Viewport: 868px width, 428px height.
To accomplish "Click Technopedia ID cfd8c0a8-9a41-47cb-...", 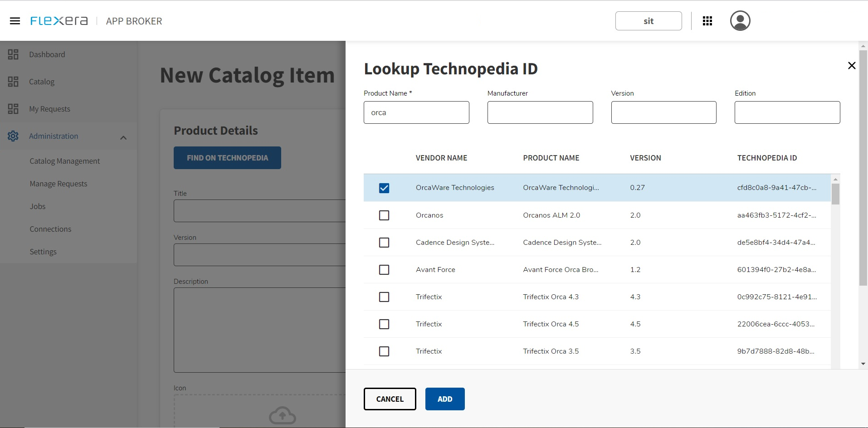I will [x=777, y=188].
